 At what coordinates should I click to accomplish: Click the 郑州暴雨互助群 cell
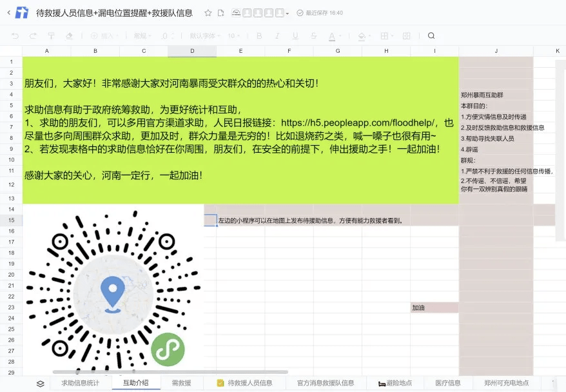click(496, 95)
